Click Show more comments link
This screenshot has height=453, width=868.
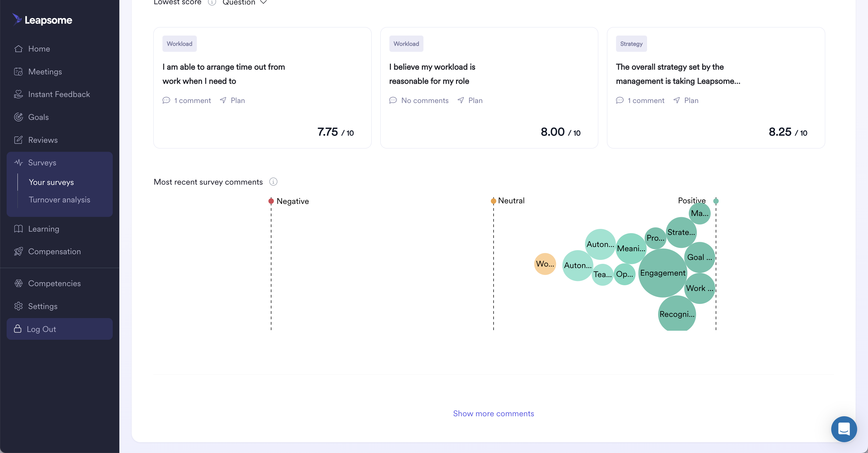[x=493, y=414]
